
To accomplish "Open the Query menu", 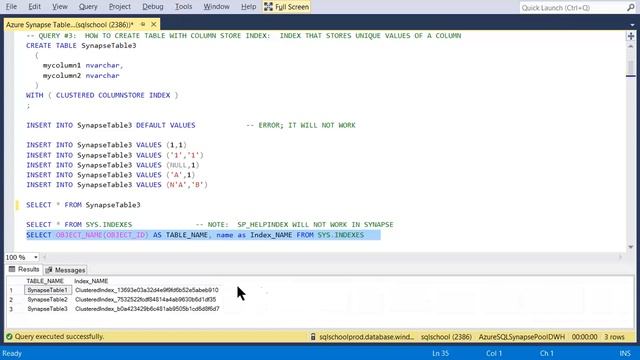I will click(x=88, y=7).
